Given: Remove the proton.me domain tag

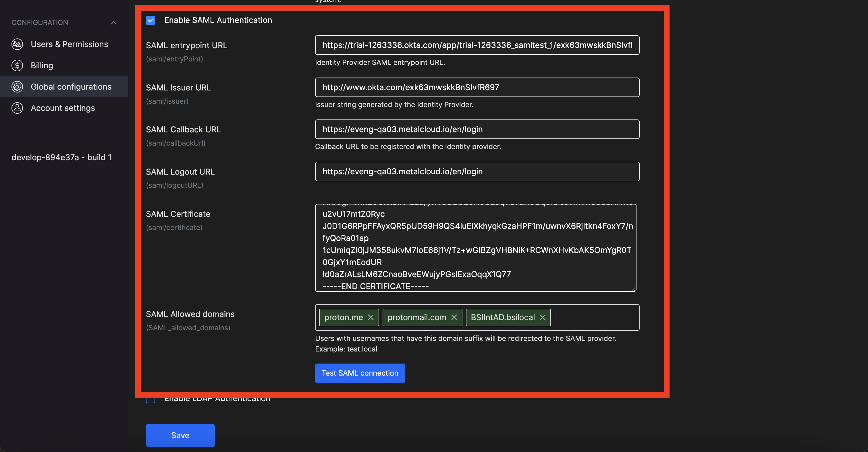Looking at the screenshot, I should tap(371, 317).
